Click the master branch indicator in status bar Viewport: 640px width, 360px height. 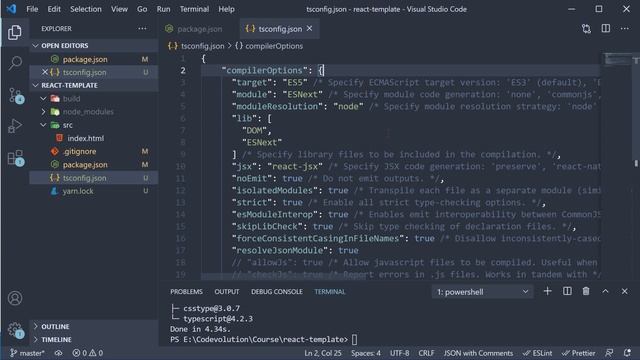coord(27,353)
